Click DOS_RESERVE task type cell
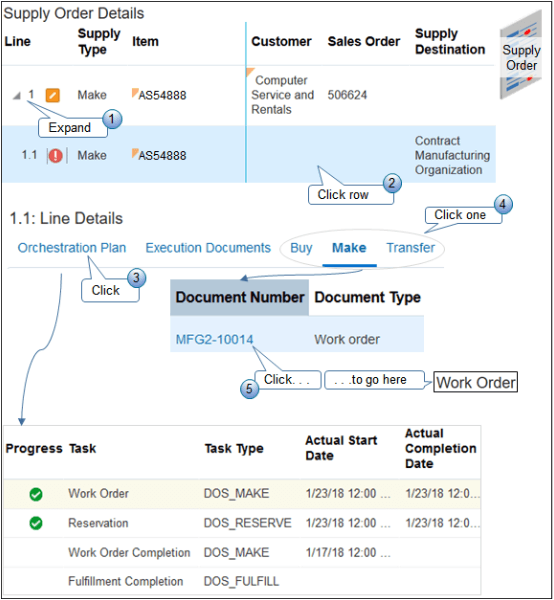Viewport: 554px width, 600px height. coord(248,523)
